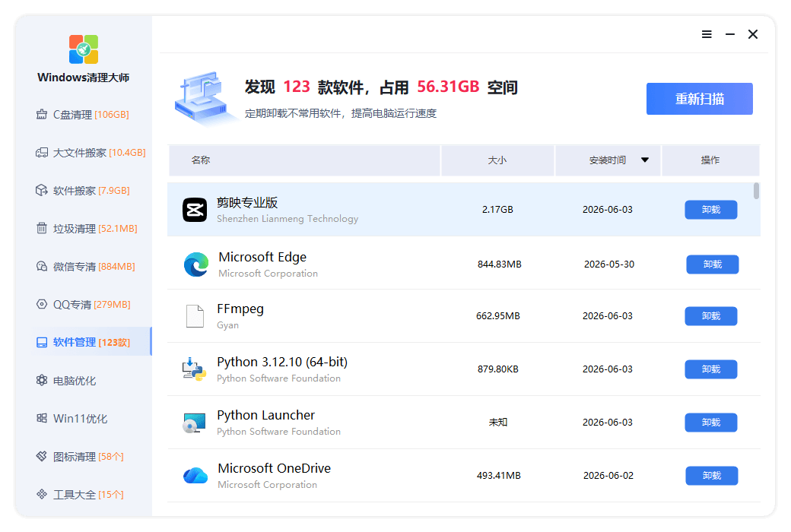Click the 软件搬家 cube icon
Viewport: 791px width, 532px height.
point(42,190)
